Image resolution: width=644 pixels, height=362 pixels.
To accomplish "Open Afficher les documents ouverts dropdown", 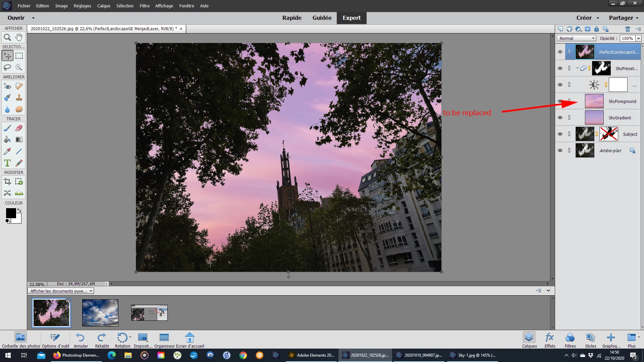I will 61,291.
